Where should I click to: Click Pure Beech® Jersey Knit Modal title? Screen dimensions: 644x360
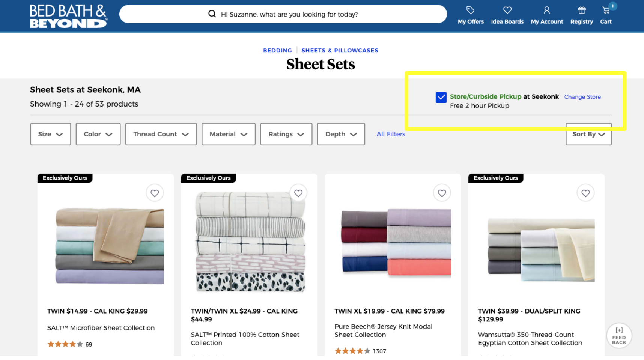pos(384,330)
